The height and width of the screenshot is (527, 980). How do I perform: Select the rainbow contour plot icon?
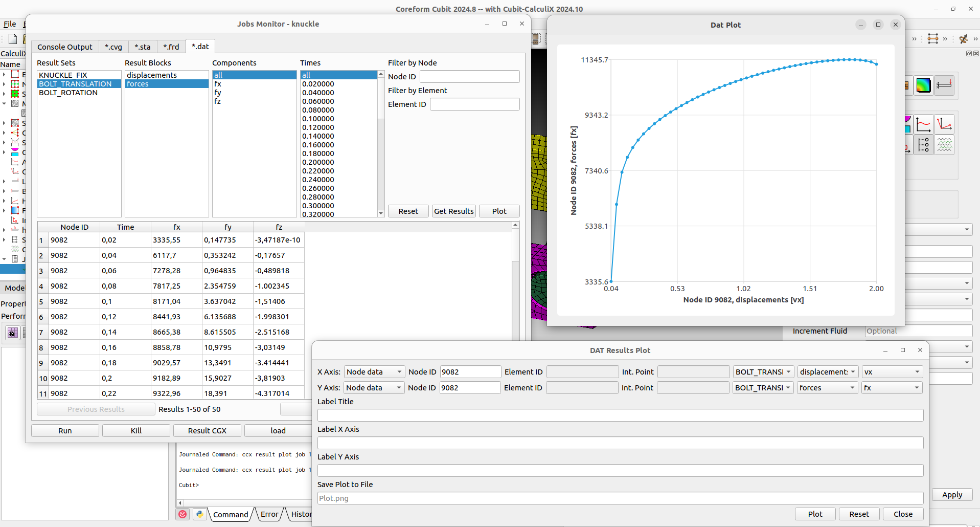923,85
